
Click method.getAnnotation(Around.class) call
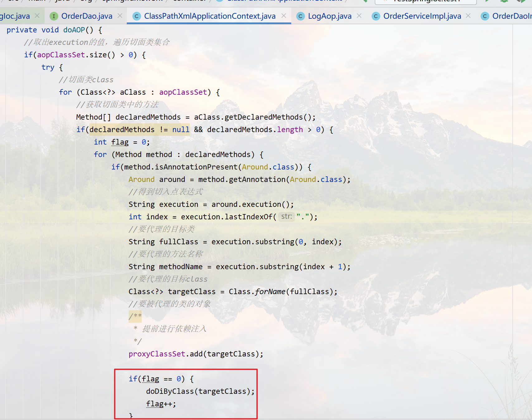tap(272, 179)
